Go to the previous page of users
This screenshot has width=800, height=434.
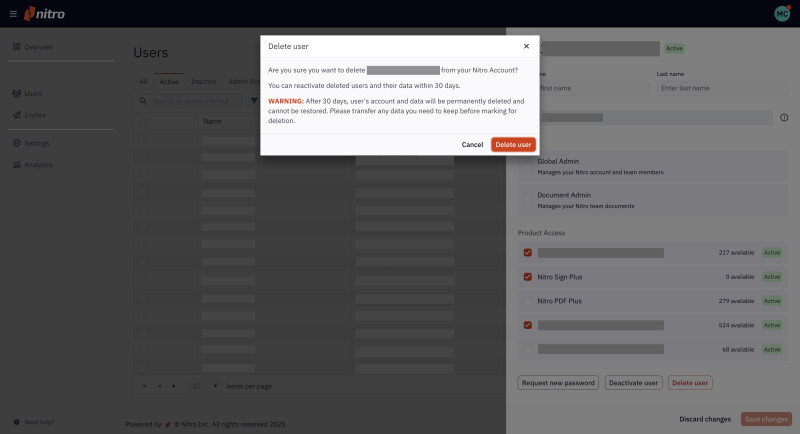[x=159, y=386]
